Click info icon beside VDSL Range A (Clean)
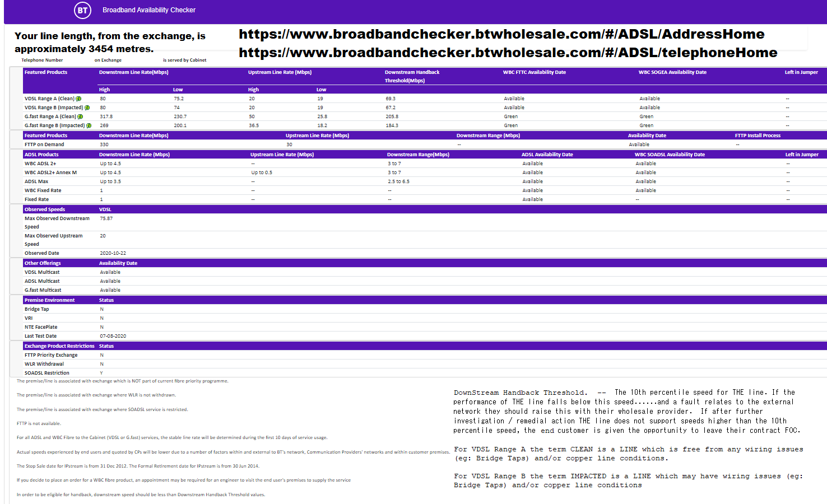This screenshot has width=827, height=504. coord(78,99)
